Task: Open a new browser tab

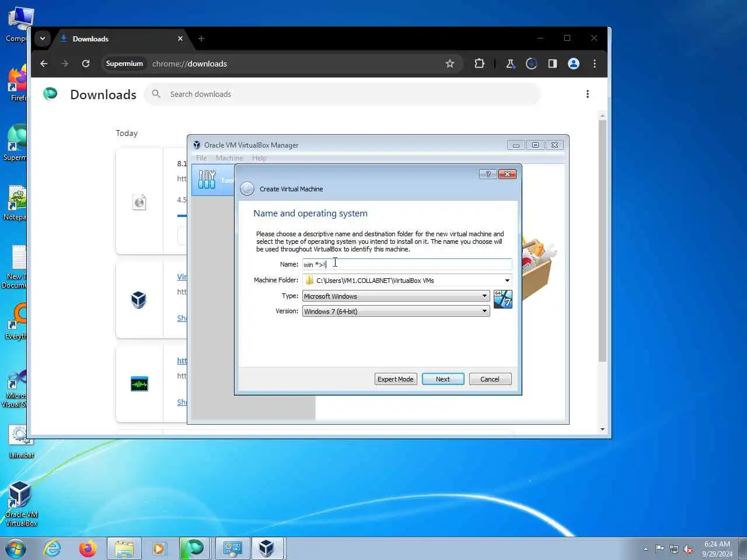Action: 201,38
